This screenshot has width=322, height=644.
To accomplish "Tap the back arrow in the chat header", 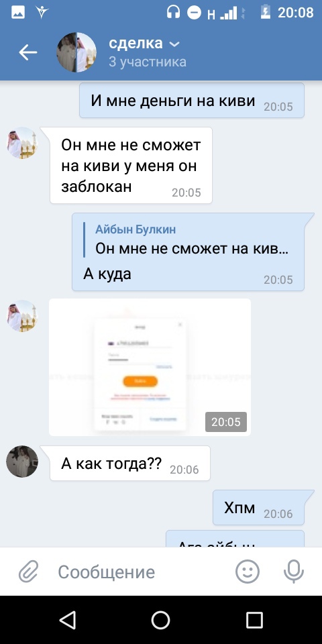I will 28,52.
